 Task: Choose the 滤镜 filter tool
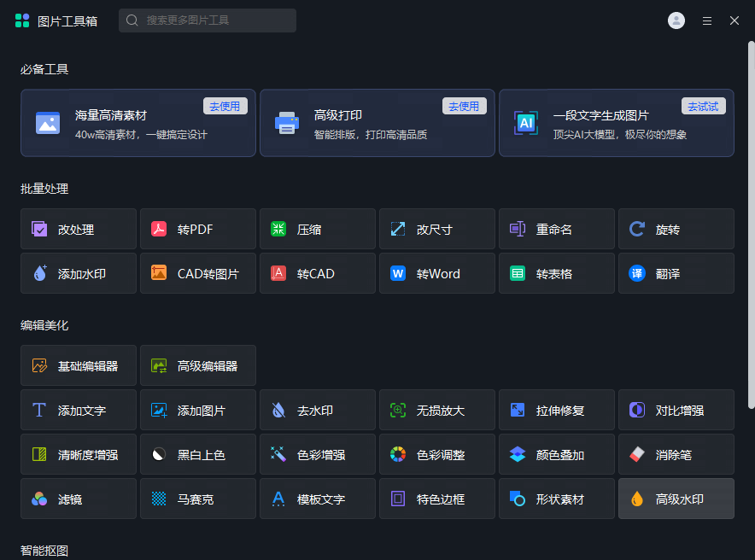(78, 499)
